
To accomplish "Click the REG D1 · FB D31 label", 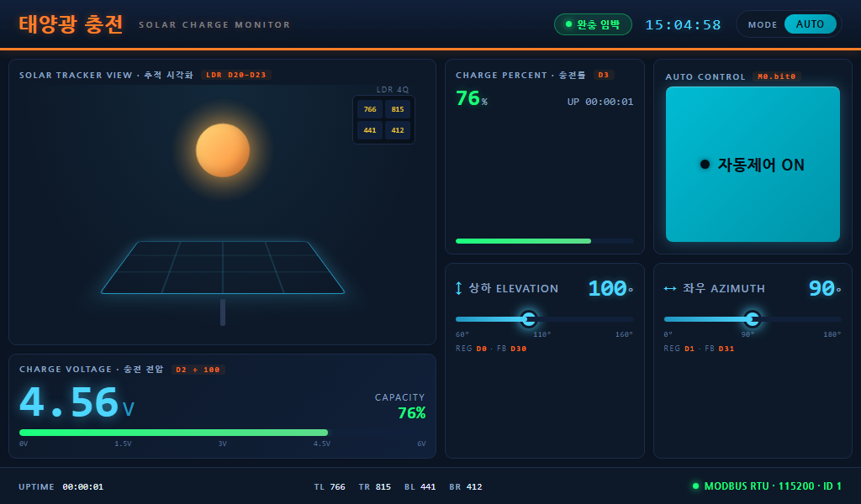I will (x=699, y=349).
